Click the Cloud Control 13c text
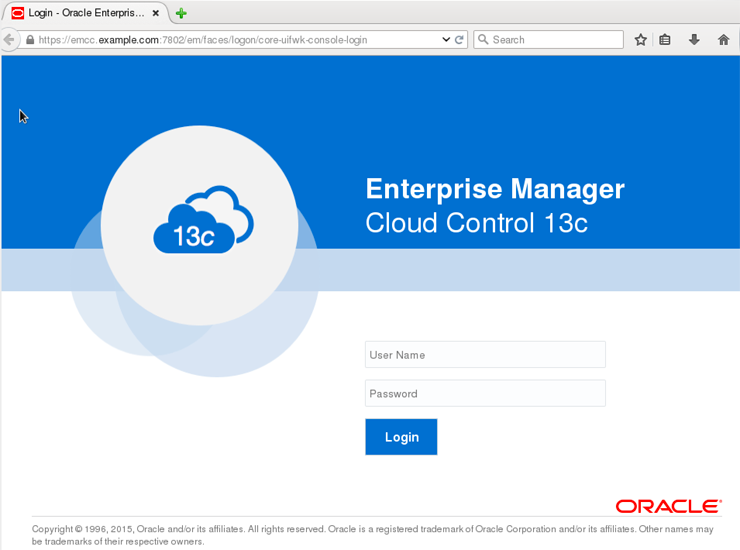The image size is (740, 550). point(477,223)
